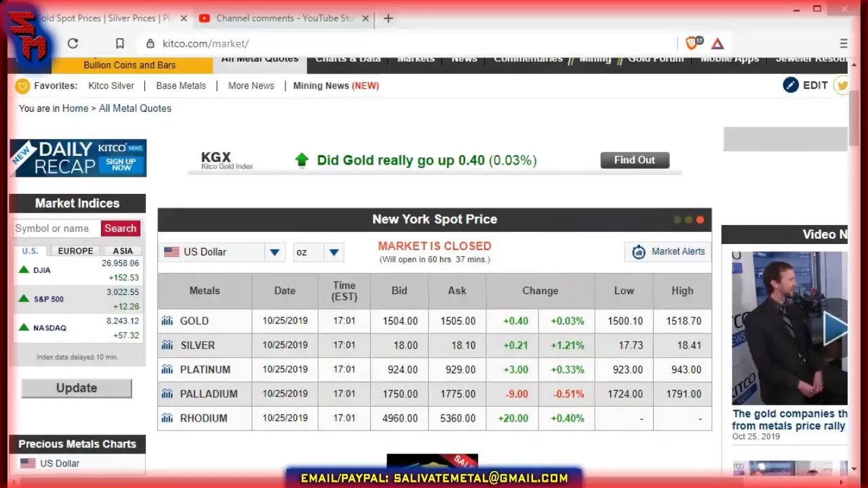Click the US flag in currency selector
868x488 pixels.
point(172,252)
